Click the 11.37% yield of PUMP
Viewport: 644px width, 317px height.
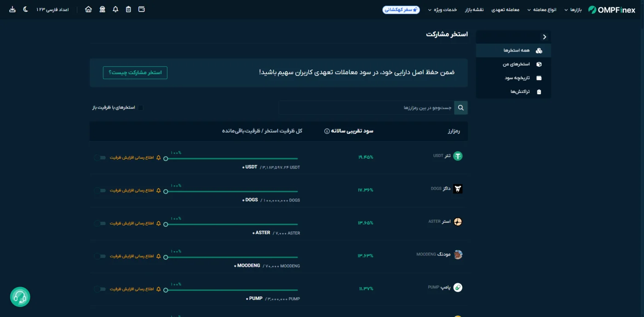pyautogui.click(x=366, y=289)
